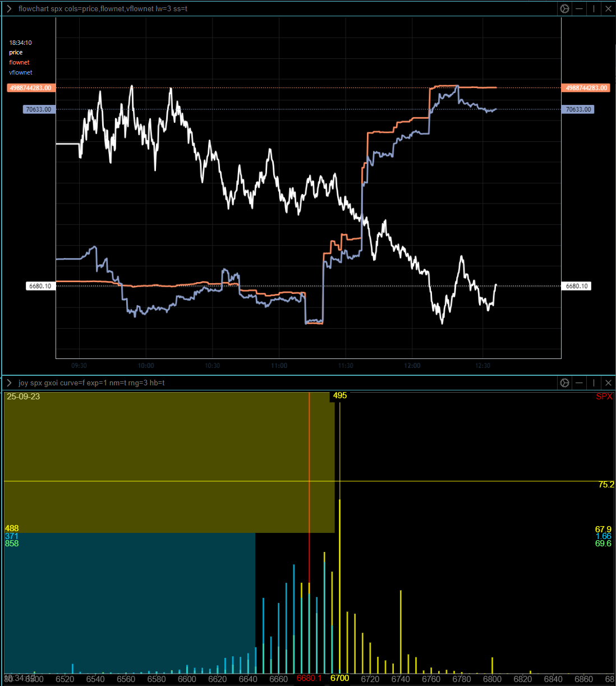Close the joy spx gxoi panel

click(x=608, y=383)
